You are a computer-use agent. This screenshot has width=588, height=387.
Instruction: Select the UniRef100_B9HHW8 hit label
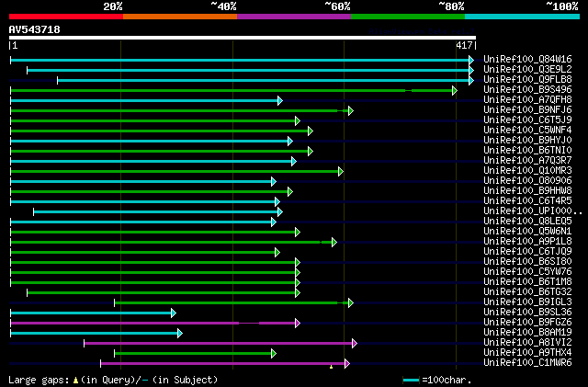point(527,190)
